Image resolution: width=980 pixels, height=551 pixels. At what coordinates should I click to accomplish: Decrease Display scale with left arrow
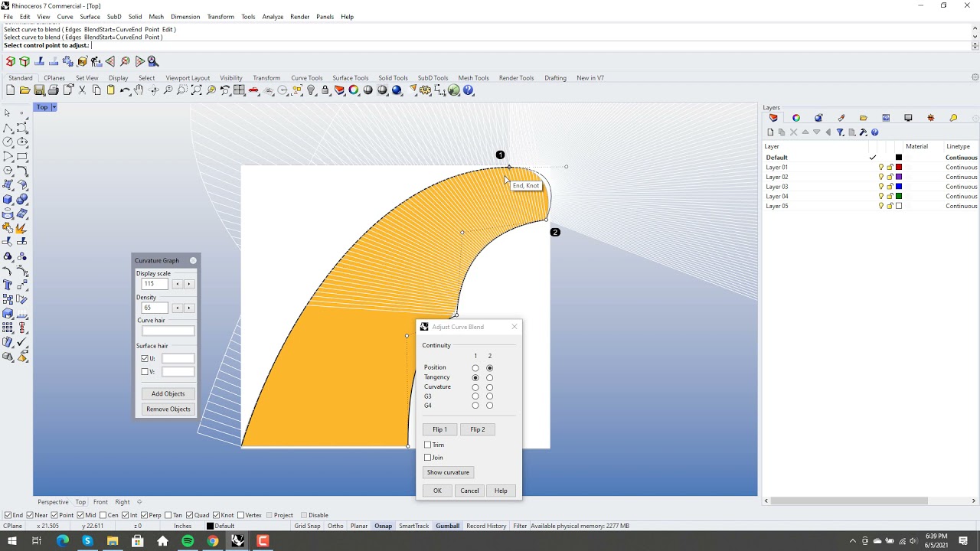[177, 284]
